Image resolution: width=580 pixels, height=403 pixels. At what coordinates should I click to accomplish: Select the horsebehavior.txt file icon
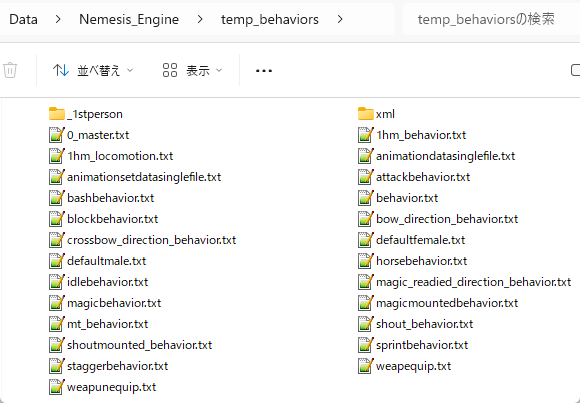coord(365,261)
